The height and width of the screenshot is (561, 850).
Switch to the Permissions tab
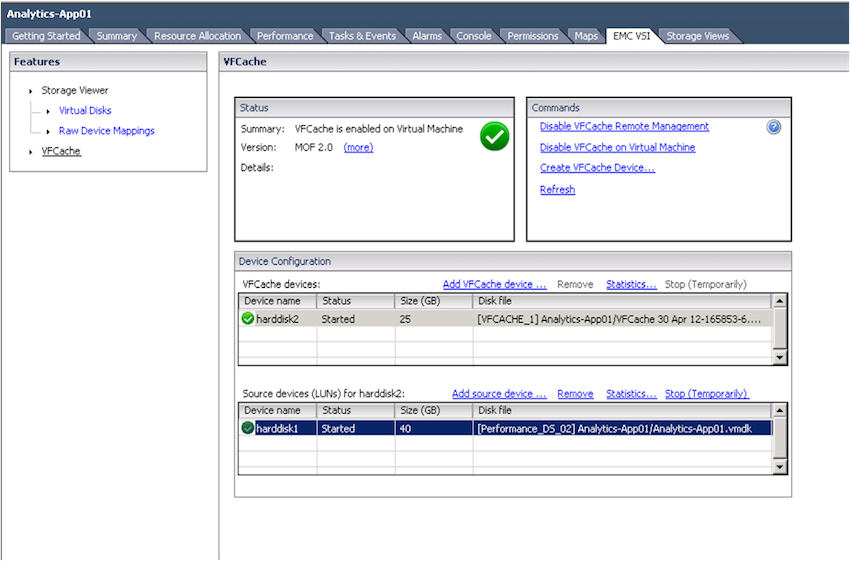pos(533,36)
